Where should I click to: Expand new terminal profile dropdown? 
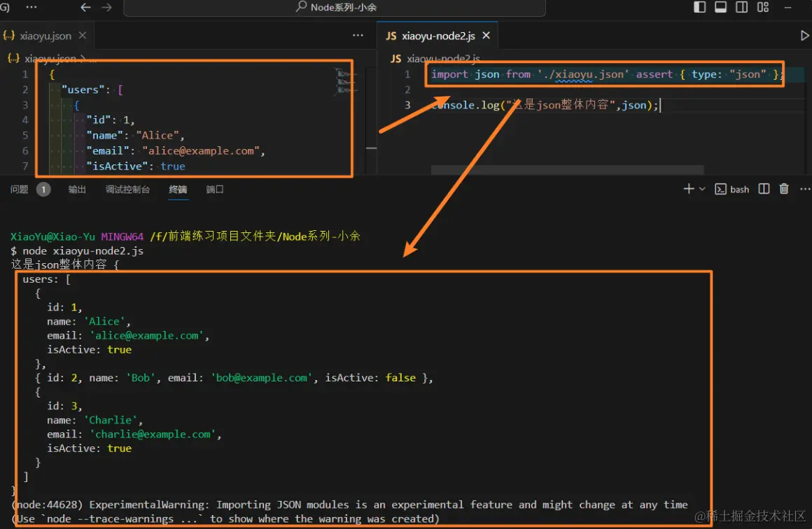tap(702, 189)
